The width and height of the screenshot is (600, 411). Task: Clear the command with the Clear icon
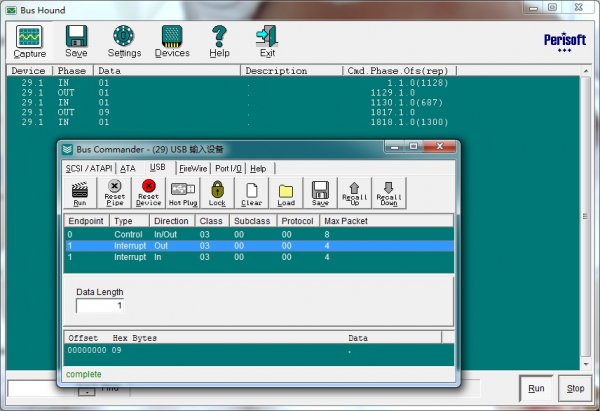(x=251, y=193)
